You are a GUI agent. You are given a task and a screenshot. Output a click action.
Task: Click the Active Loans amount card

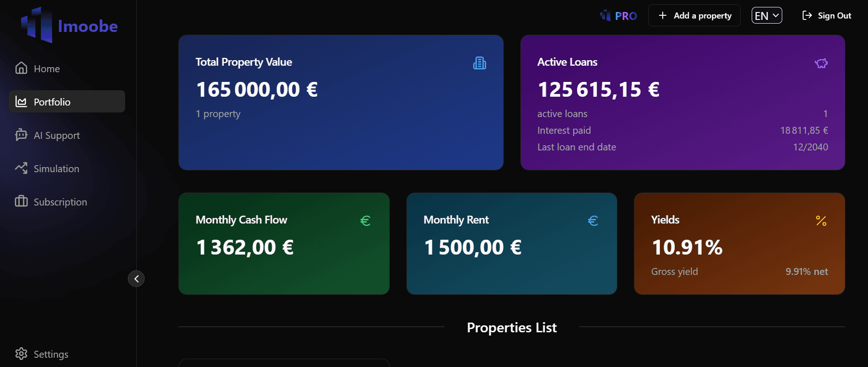click(683, 102)
